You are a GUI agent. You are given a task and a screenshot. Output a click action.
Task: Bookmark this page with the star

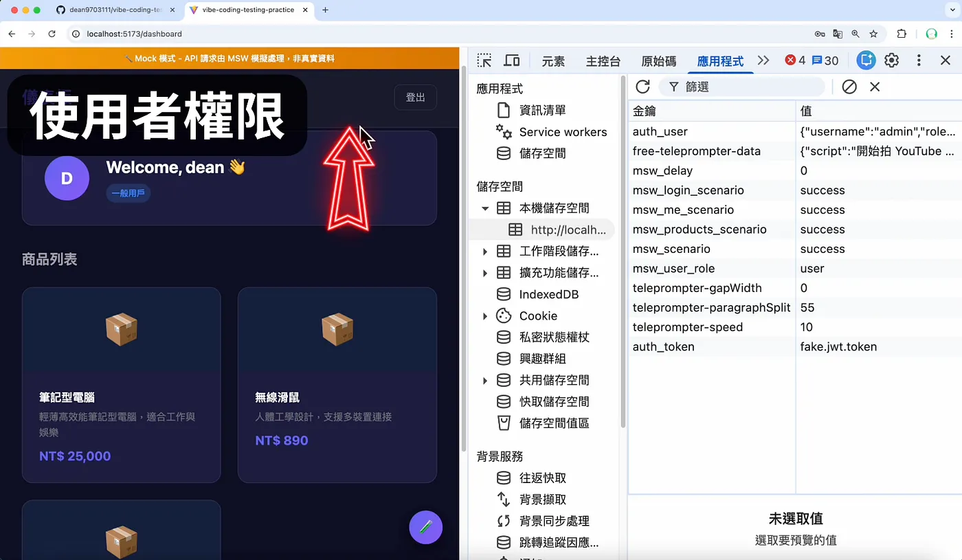[x=873, y=34]
